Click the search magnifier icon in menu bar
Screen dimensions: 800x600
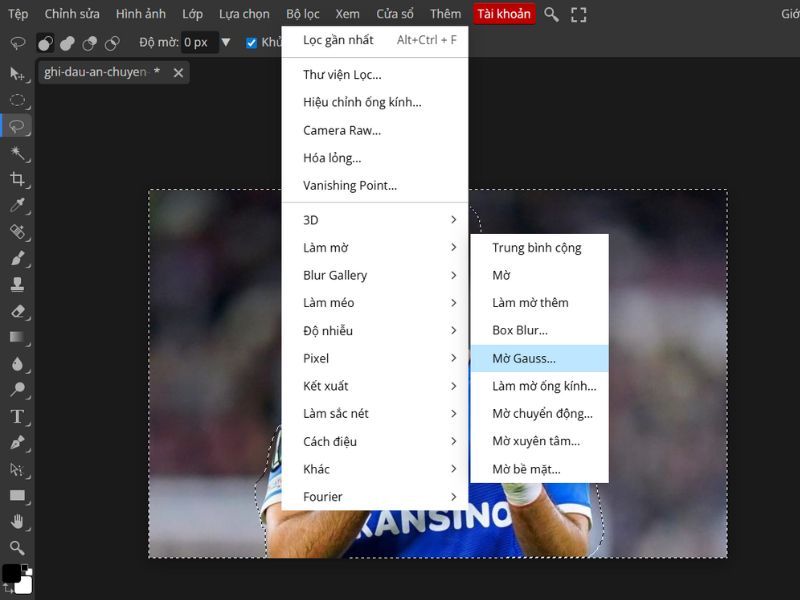[551, 14]
